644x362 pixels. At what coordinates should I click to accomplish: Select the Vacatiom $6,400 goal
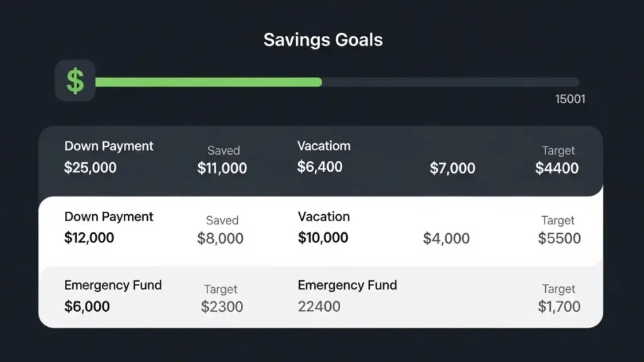(x=323, y=156)
